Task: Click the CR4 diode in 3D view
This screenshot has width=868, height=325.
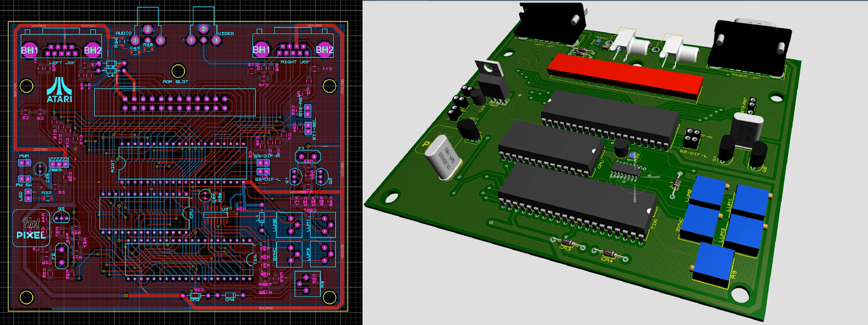Action: (x=609, y=253)
